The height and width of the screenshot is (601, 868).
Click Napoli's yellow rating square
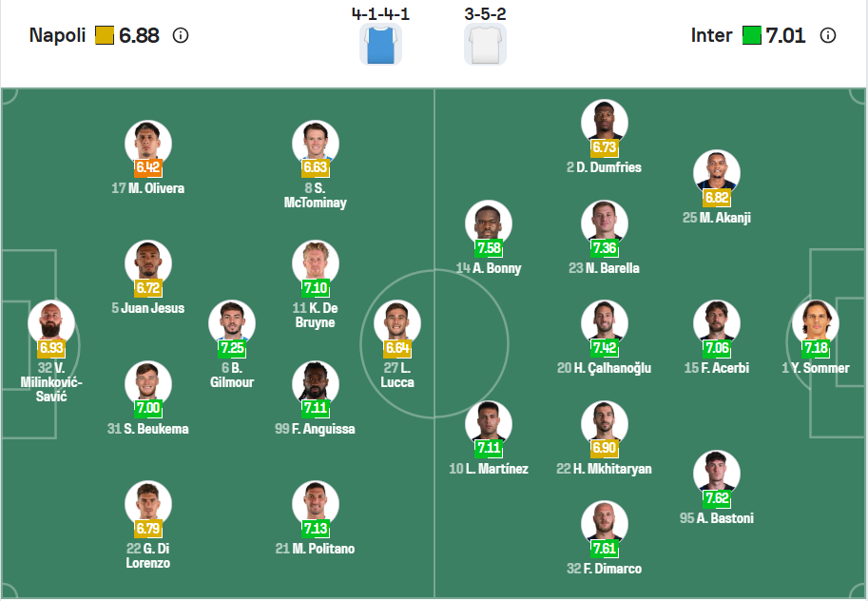105,36
